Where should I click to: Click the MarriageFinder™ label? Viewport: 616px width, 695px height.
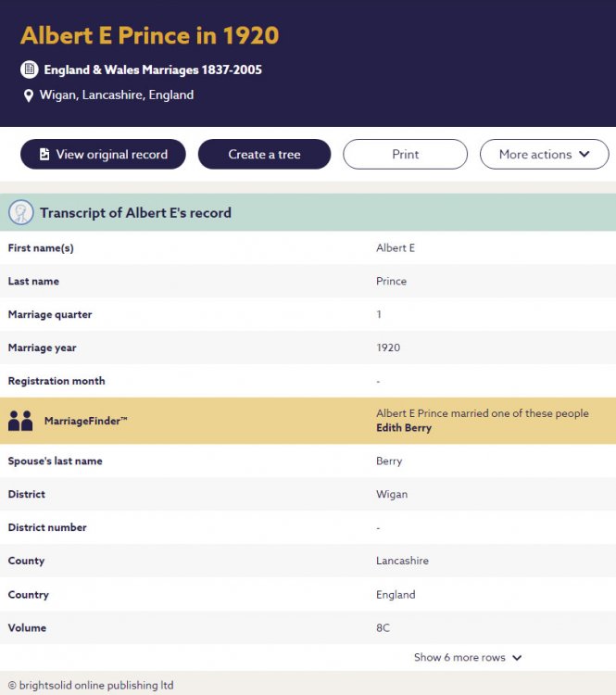[x=86, y=422]
